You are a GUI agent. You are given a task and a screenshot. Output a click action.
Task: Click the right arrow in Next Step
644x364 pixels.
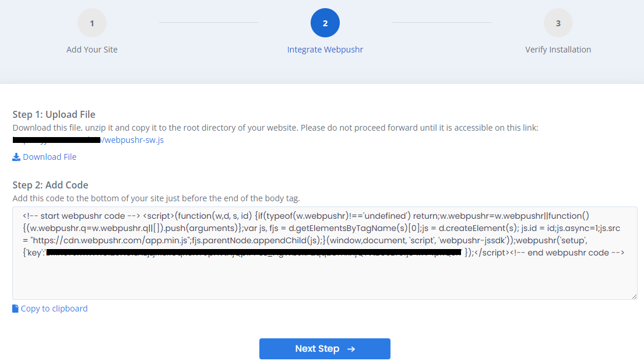[351, 349]
